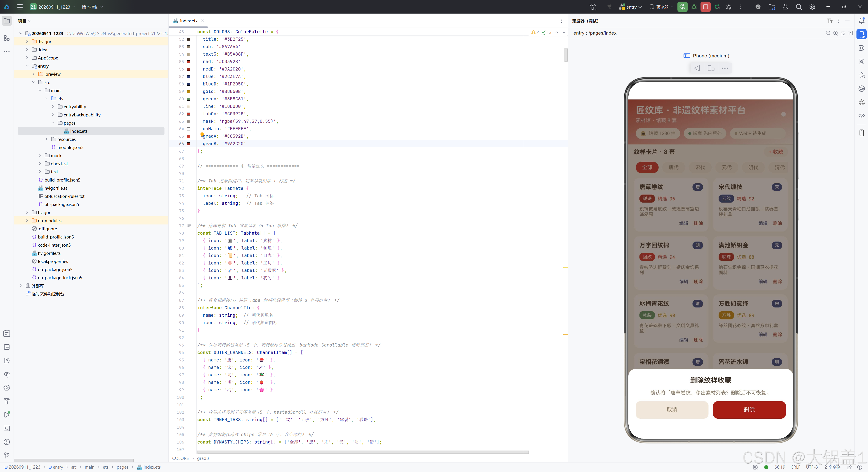Click 编辑 on 满池娇织金 card
The height and width of the screenshot is (472, 868).
[763, 281]
